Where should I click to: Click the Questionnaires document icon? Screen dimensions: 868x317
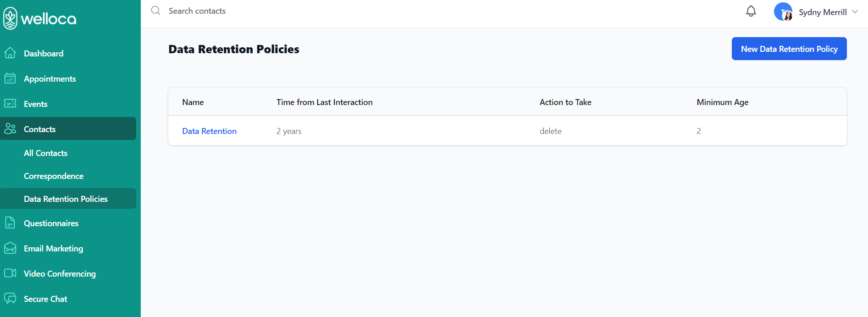(10, 223)
